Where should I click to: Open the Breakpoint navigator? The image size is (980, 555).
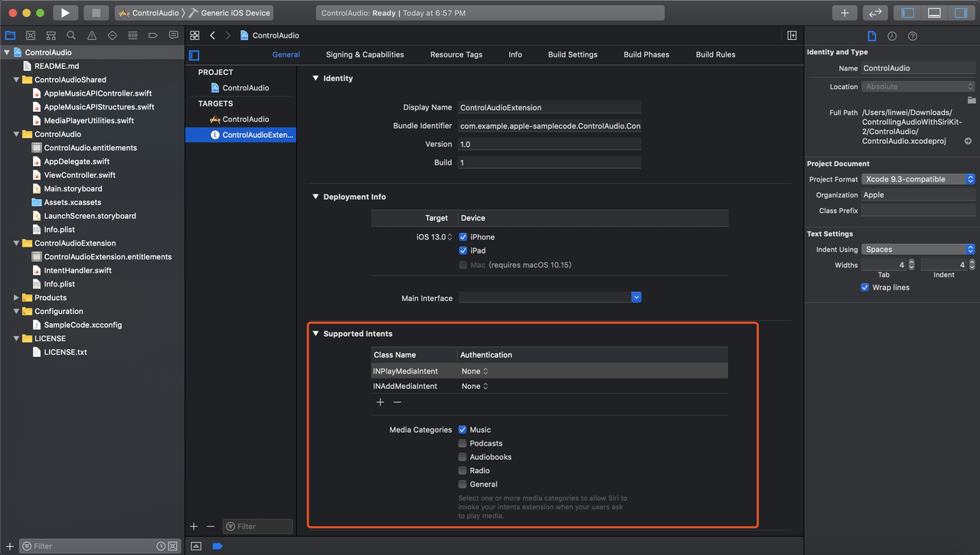[153, 35]
